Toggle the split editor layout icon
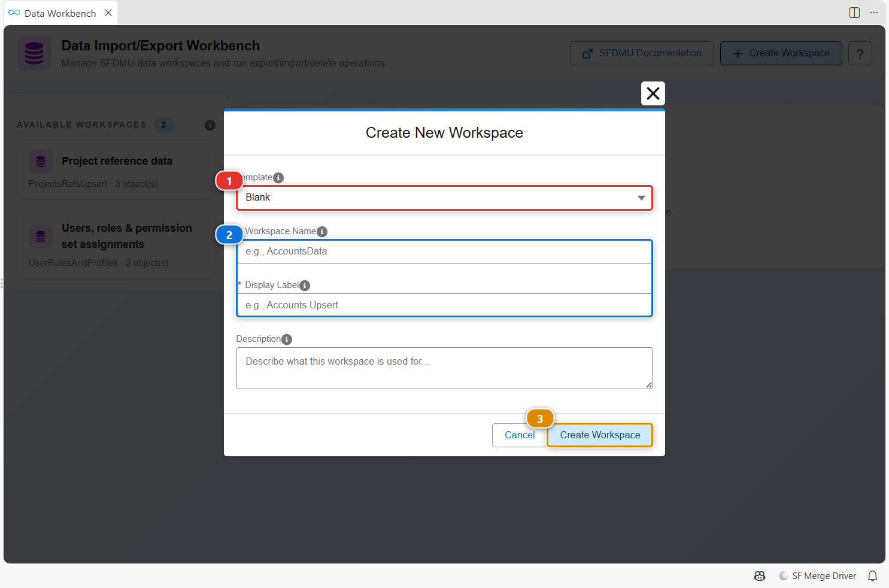Image resolution: width=889 pixels, height=588 pixels. point(854,13)
